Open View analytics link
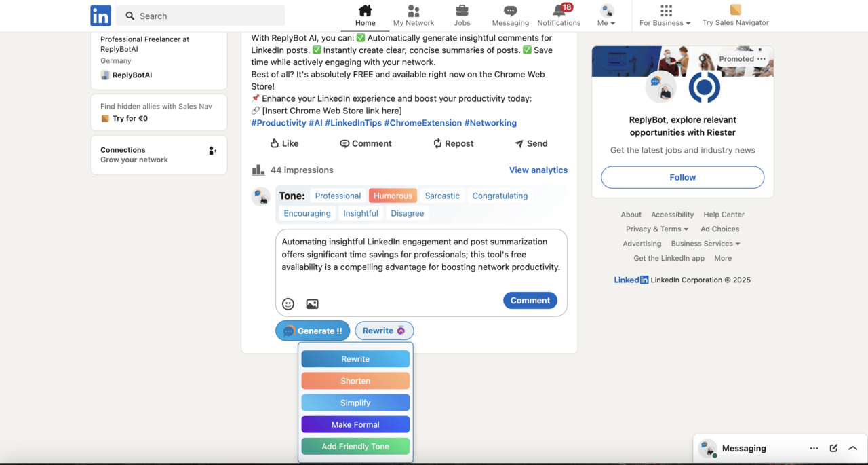Image resolution: width=868 pixels, height=465 pixels. tap(538, 170)
